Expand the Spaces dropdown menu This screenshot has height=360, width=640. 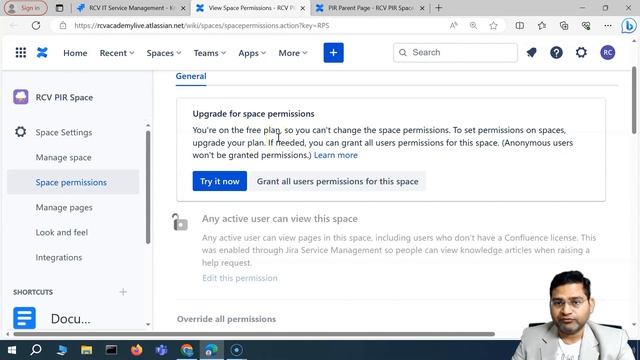(164, 53)
